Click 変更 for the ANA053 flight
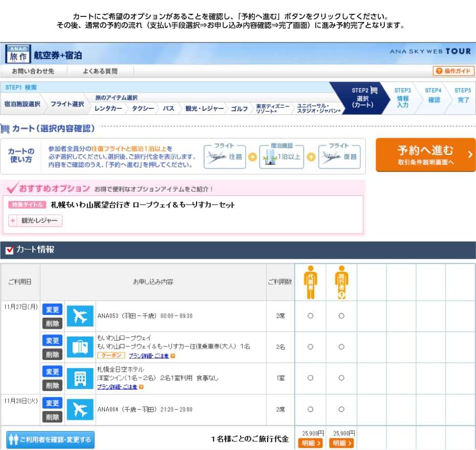The height and width of the screenshot is (450, 476). tap(52, 309)
